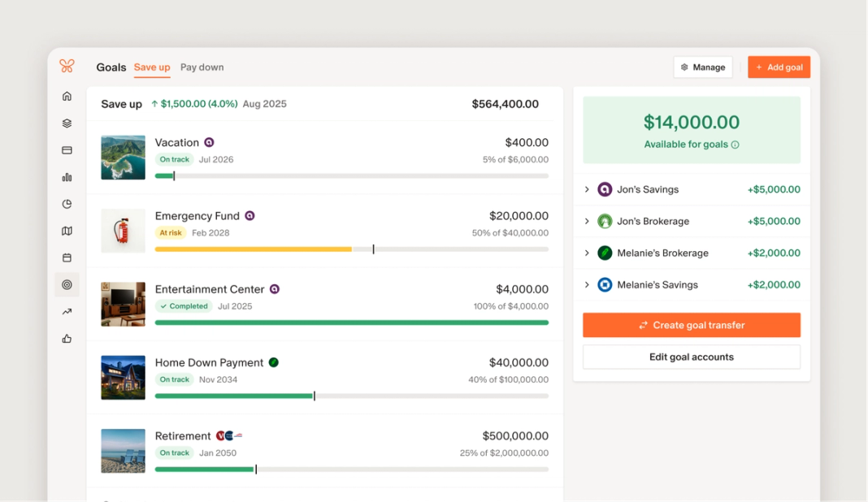
Task: Switch to the Pay down tab
Action: (202, 67)
